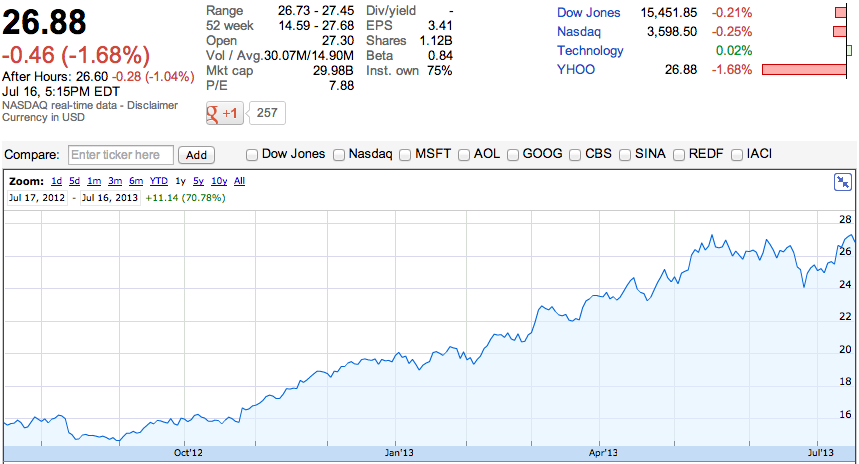Open the Technology sector link
Image resolution: width=859 pixels, height=464 pixels.
point(590,50)
